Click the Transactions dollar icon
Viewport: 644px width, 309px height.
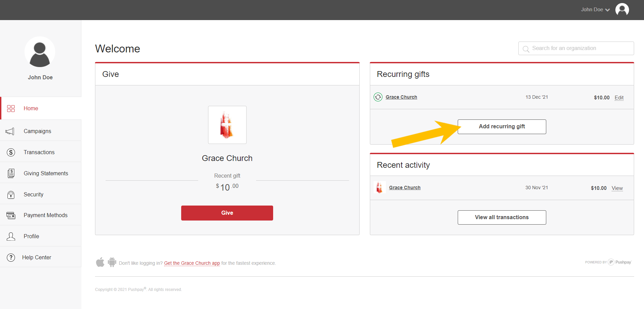(x=11, y=152)
